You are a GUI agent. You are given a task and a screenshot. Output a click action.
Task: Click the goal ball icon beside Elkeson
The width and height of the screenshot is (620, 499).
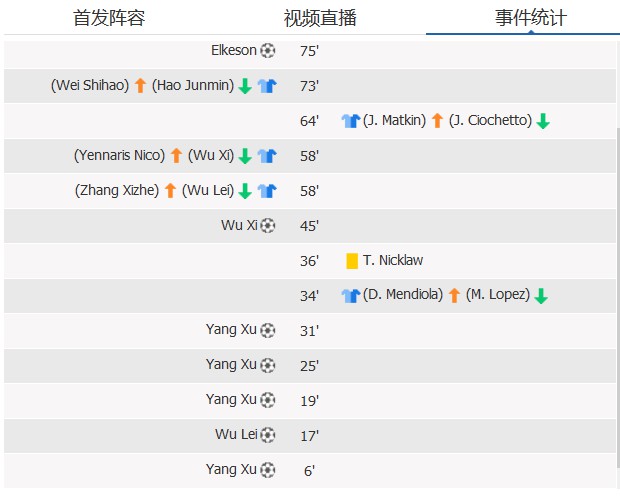click(268, 51)
